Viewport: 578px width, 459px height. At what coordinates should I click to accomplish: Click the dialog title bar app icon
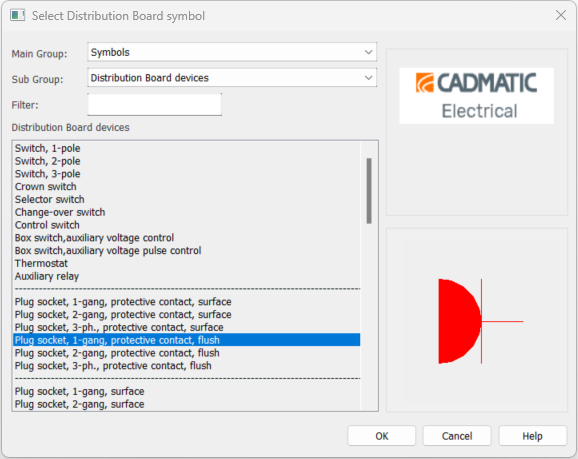coord(17,15)
